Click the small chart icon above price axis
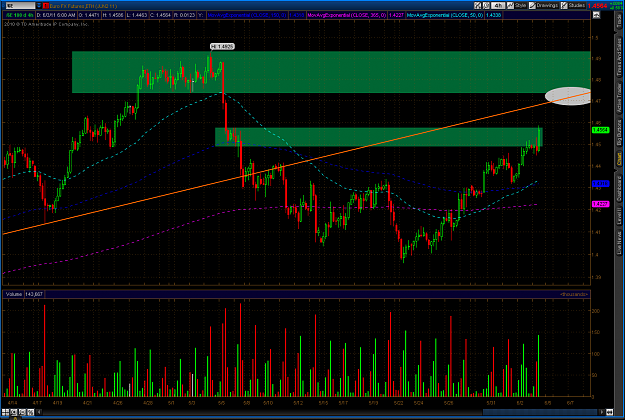 click(x=596, y=15)
